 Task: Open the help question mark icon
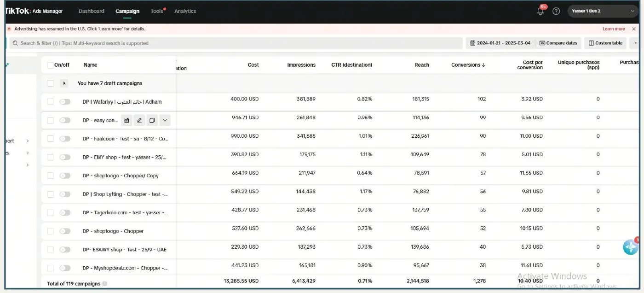point(556,11)
